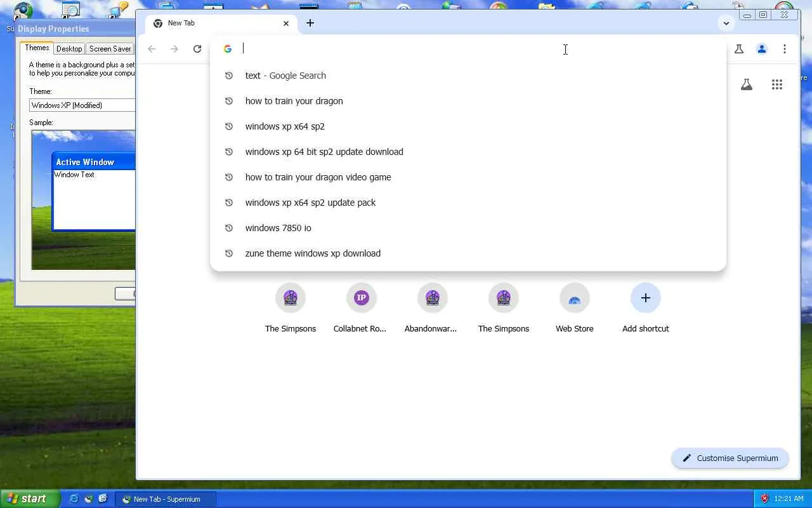Click the browser back arrow
Viewport: 812px width, 508px height.
point(152,49)
